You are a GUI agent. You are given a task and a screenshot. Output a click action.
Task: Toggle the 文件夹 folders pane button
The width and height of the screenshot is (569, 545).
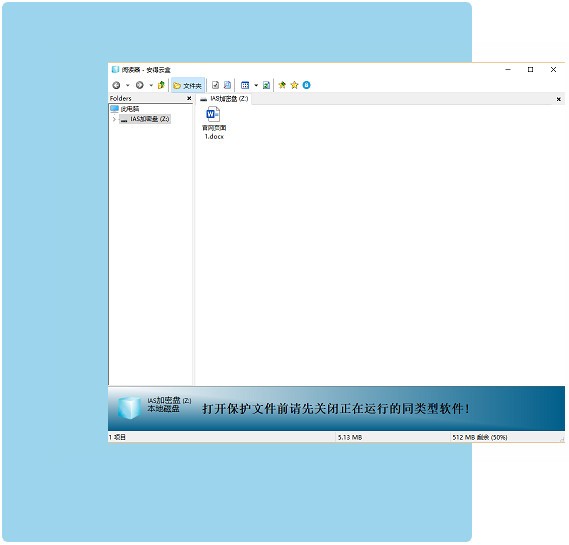[188, 86]
